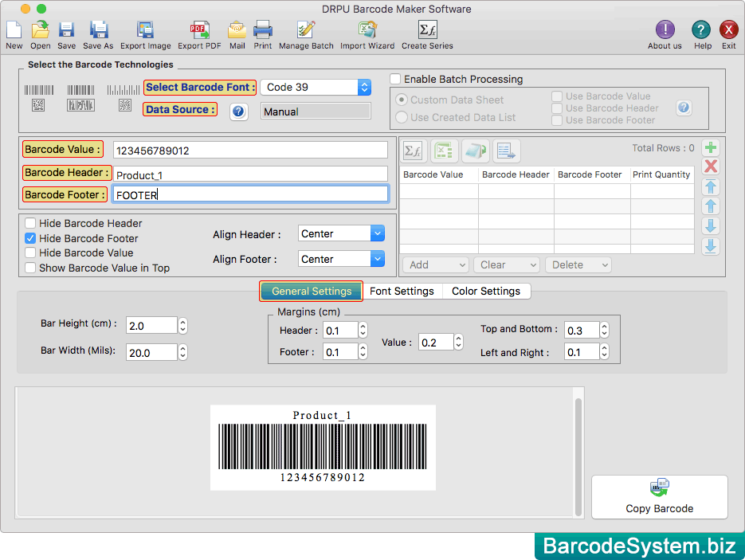Tick Hide Barcode Value checkbox

click(30, 253)
